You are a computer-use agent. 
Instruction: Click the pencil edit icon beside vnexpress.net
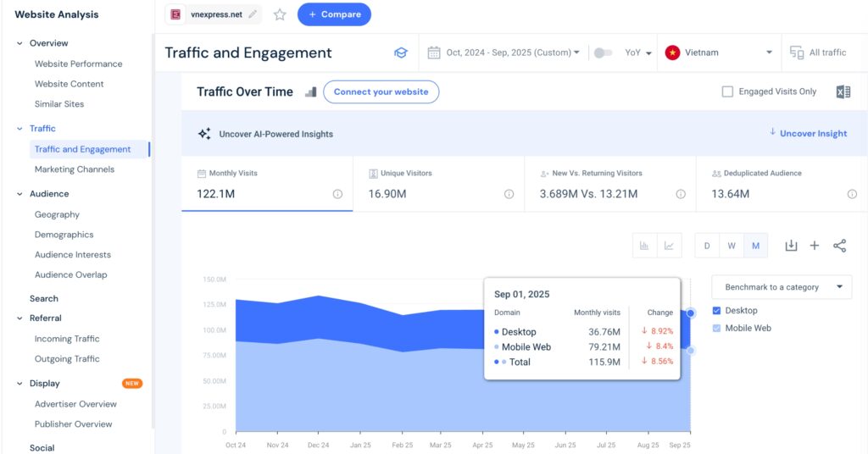pyautogui.click(x=253, y=14)
